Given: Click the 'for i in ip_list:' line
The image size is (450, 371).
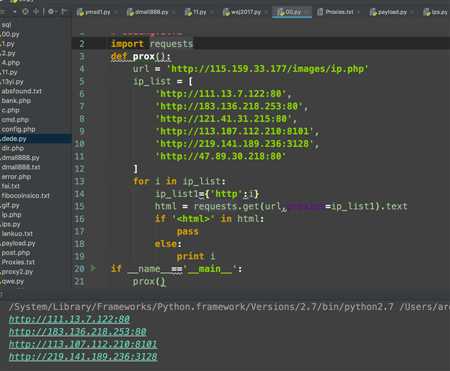Looking at the screenshot, I should [x=179, y=181].
